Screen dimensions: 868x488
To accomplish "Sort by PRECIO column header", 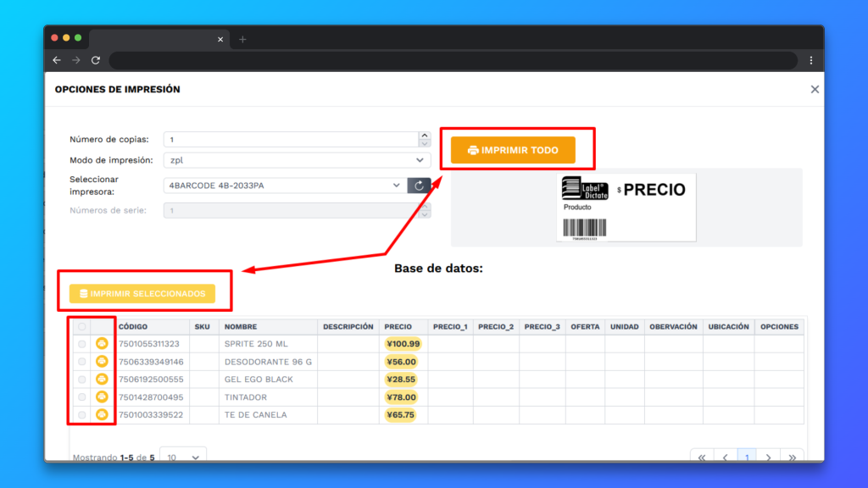I will click(398, 326).
